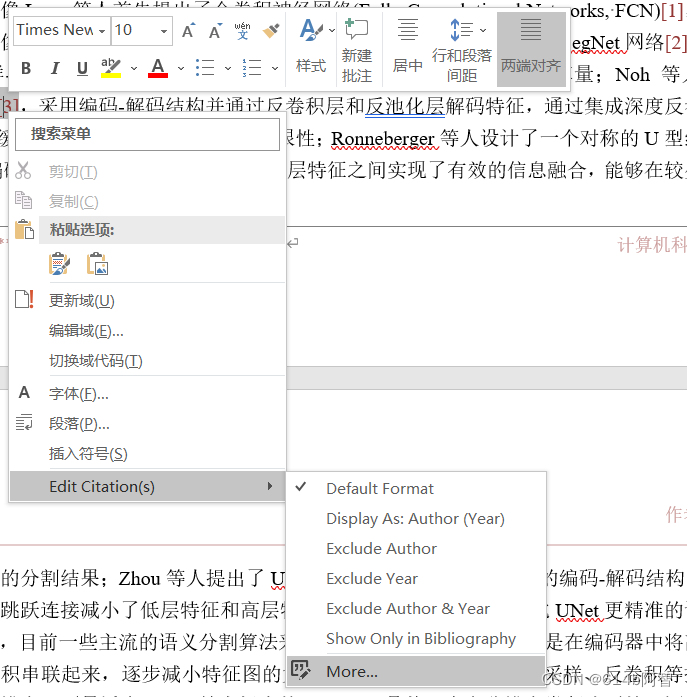Decrease font size with shrink icon

pyautogui.click(x=216, y=31)
